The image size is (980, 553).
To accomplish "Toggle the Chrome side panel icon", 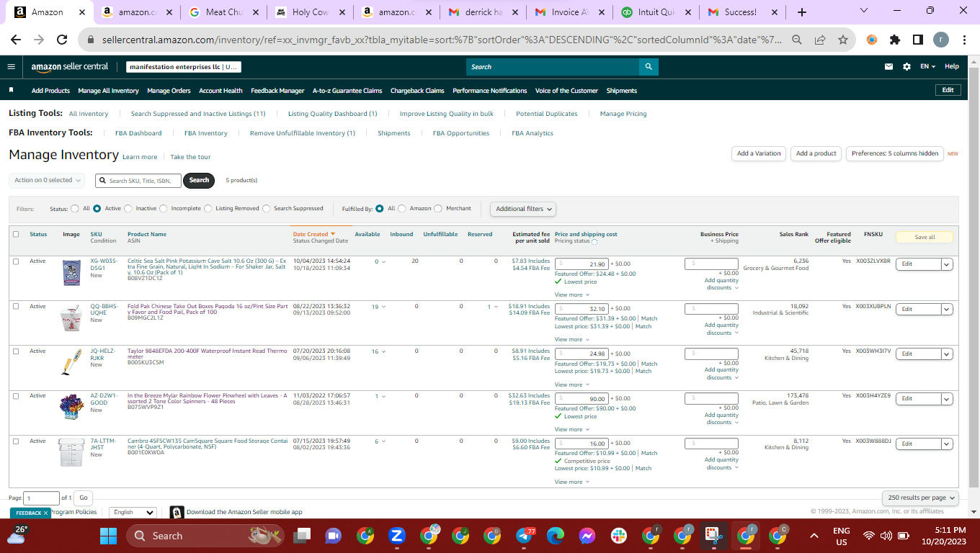I will tap(917, 40).
